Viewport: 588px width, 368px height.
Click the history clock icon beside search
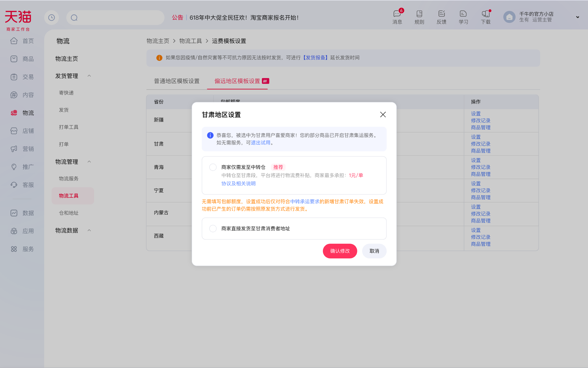tap(52, 17)
